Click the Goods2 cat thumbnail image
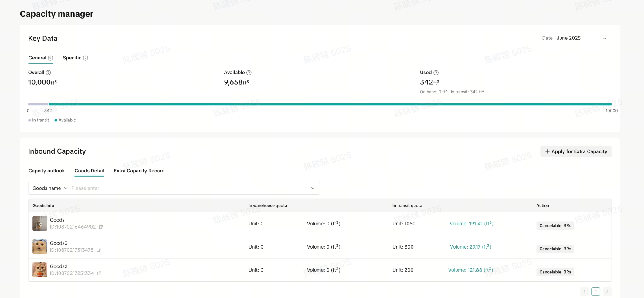Viewport: 644px width, 298px height. pos(40,270)
